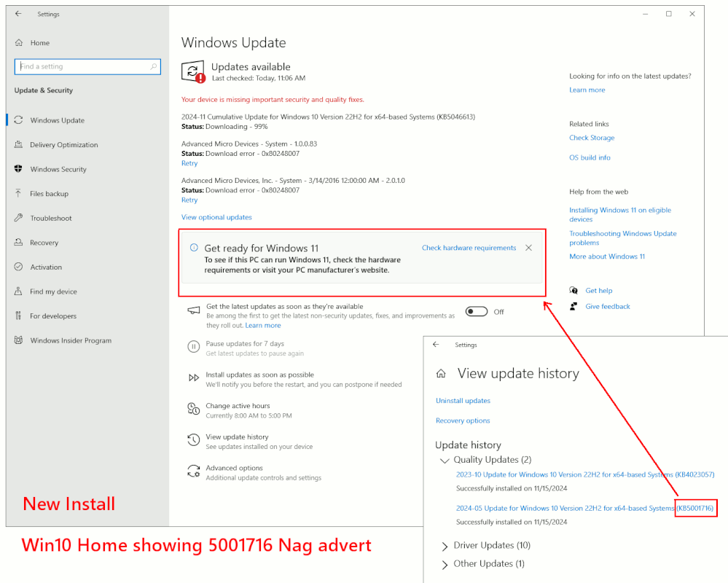Click the history icon for View update history
Image resolution: width=728 pixels, height=583 pixels.
point(194,440)
